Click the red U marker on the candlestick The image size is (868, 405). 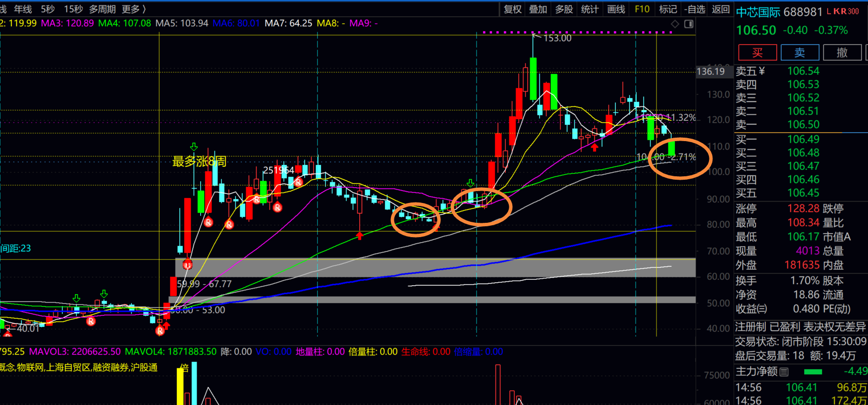[187, 265]
